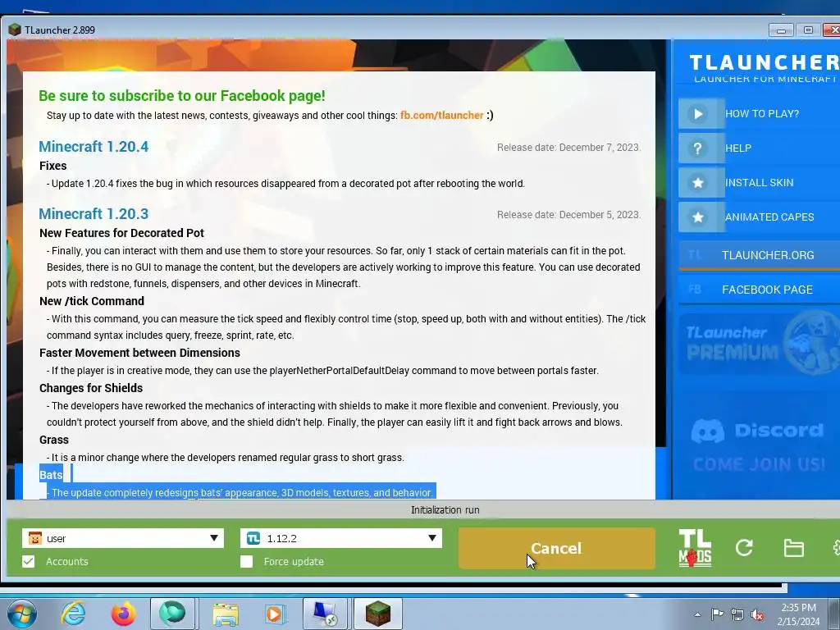Open the game folder icon
Viewport: 840px width, 630px height.
tap(793, 548)
